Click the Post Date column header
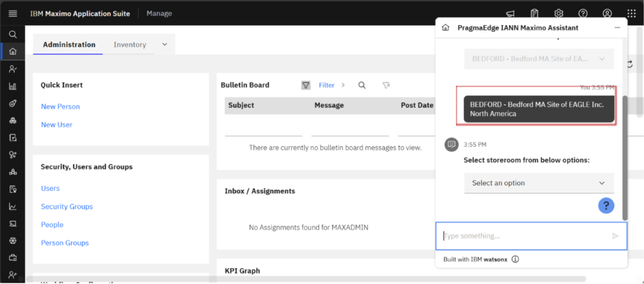The image size is (644, 284). point(417,105)
